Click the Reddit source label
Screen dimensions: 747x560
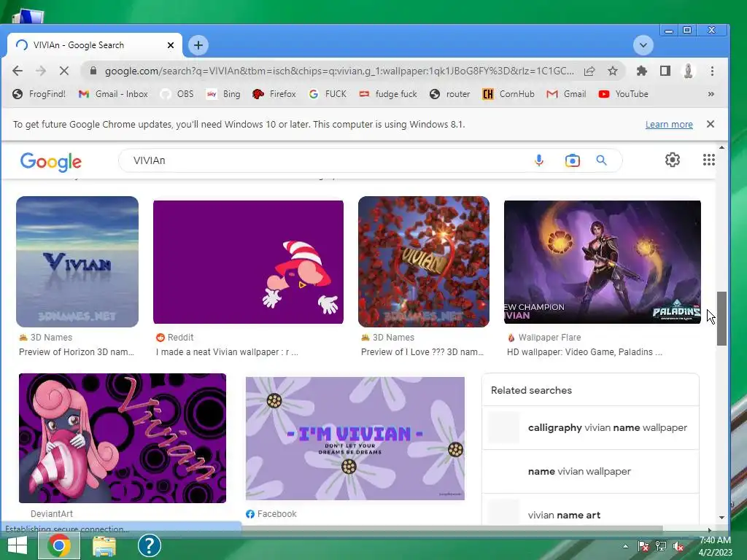point(180,337)
